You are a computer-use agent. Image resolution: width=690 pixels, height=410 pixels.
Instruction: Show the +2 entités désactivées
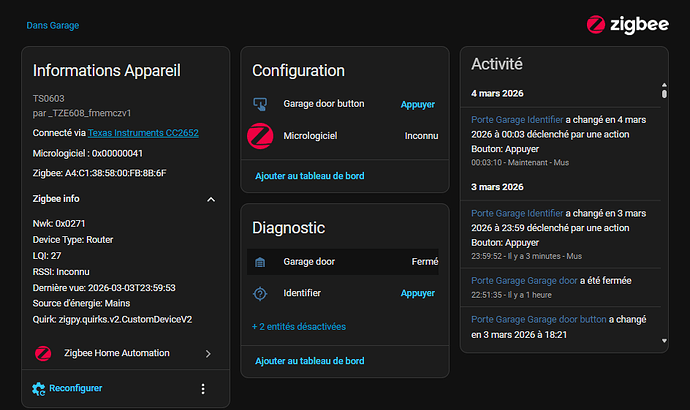coord(301,326)
